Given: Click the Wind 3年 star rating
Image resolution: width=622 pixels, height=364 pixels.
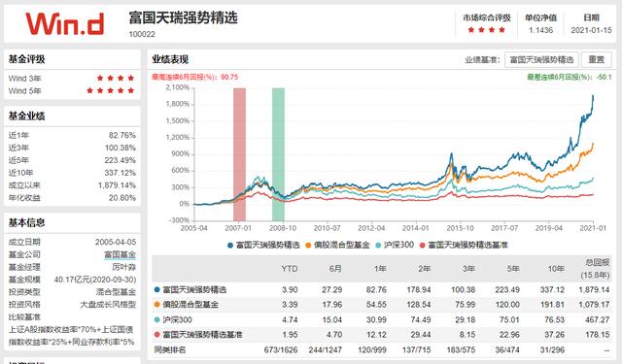Looking at the screenshot, I should pyautogui.click(x=116, y=78).
